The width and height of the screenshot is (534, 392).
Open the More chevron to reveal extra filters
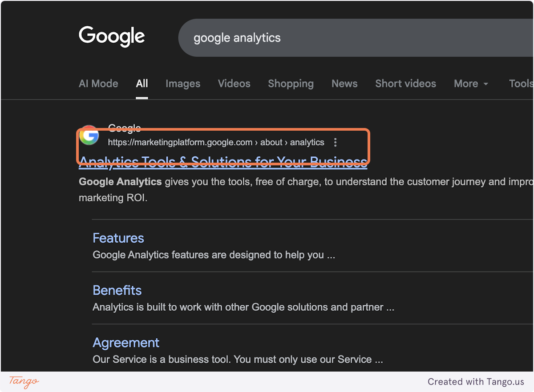click(x=486, y=84)
